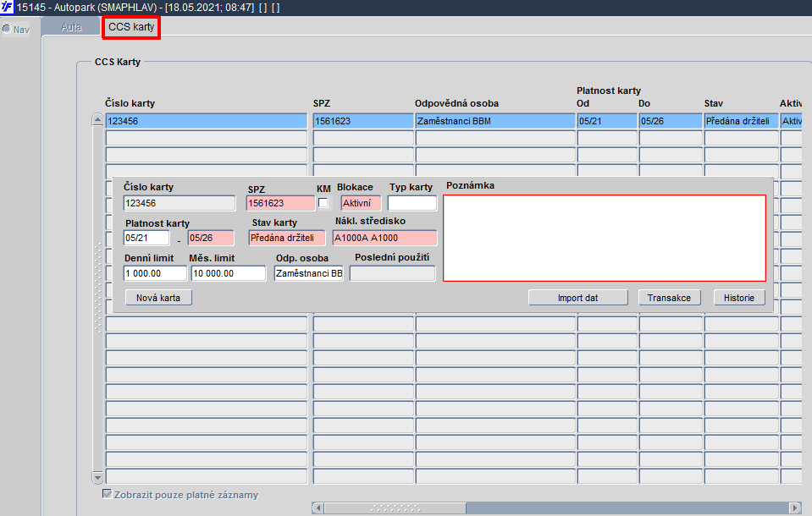The height and width of the screenshot is (516, 812).
Task: Toggle Zobrazit pouze platné záznamy checkbox
Action: [108, 494]
